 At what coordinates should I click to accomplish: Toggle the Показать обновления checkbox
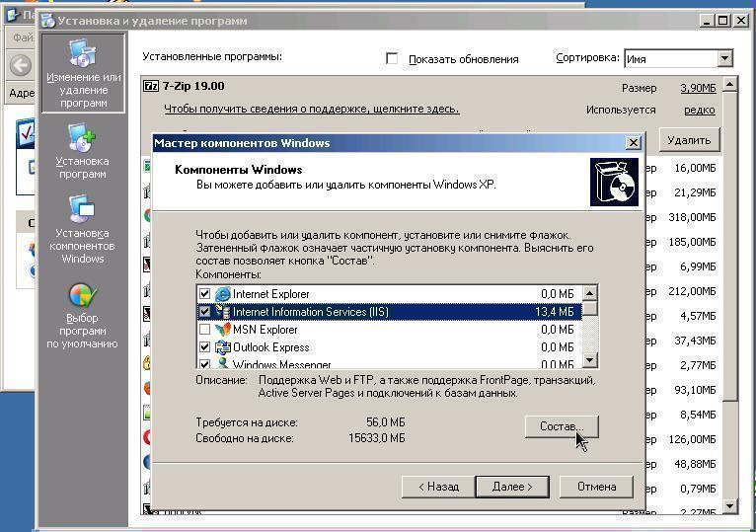tap(392, 58)
